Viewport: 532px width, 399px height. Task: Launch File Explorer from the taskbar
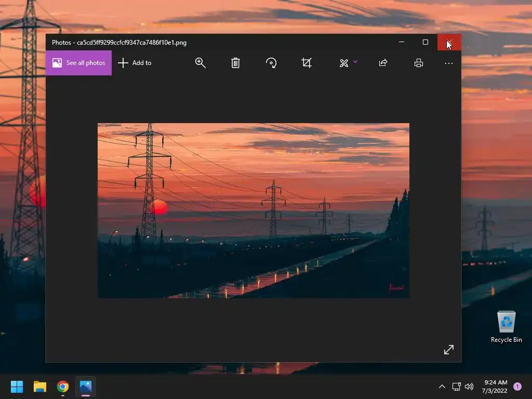39,387
